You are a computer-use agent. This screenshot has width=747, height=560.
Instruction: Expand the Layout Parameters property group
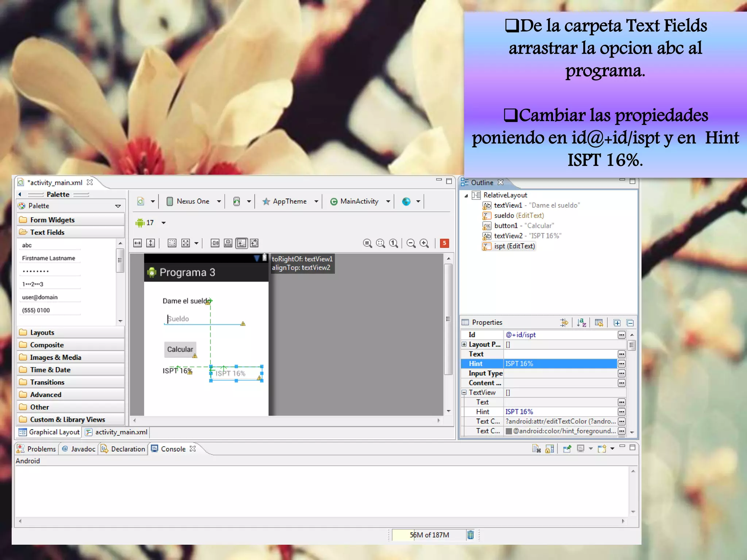pos(464,344)
